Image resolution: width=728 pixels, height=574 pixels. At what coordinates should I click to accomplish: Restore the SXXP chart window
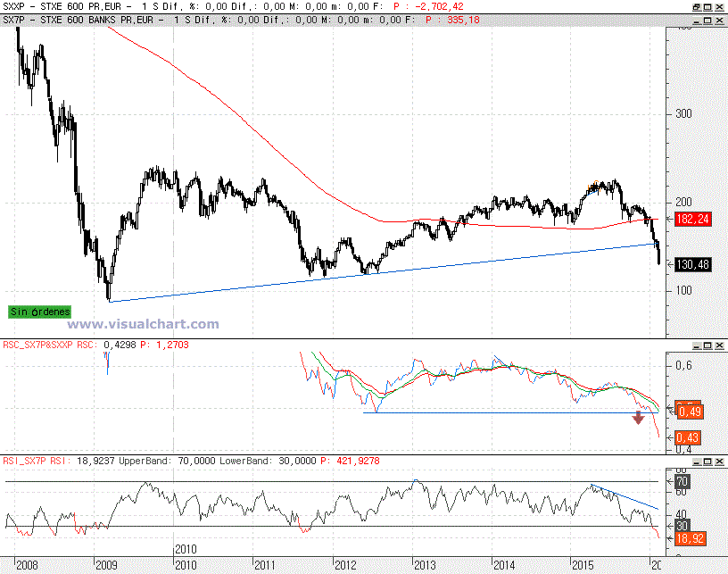[697, 7]
